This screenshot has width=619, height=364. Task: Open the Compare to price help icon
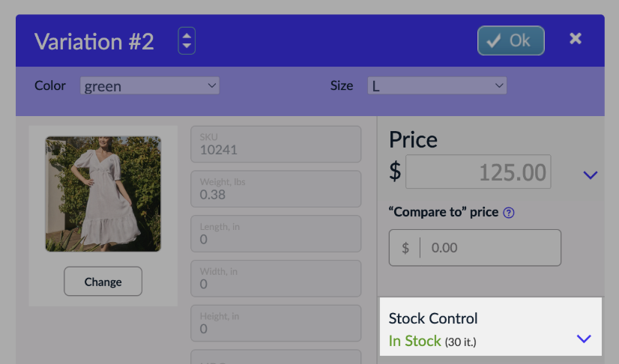pos(509,213)
